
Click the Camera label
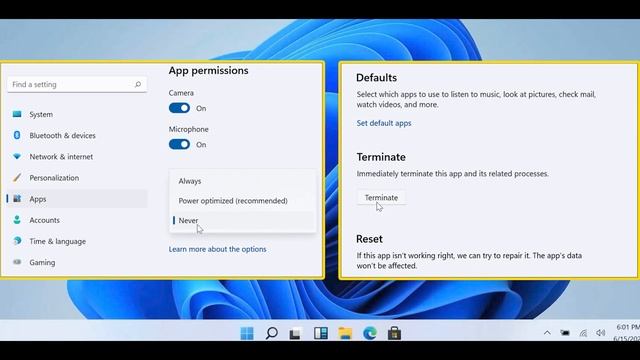click(181, 93)
